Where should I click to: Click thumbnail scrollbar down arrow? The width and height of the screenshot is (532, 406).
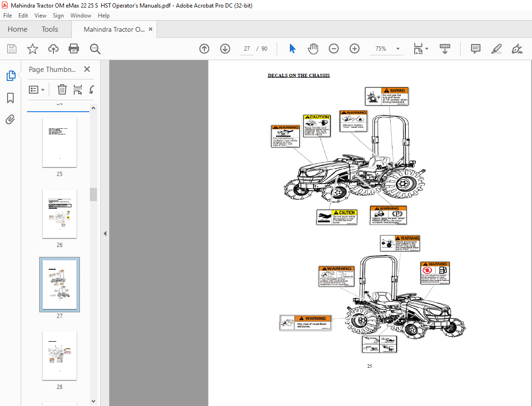(93, 401)
